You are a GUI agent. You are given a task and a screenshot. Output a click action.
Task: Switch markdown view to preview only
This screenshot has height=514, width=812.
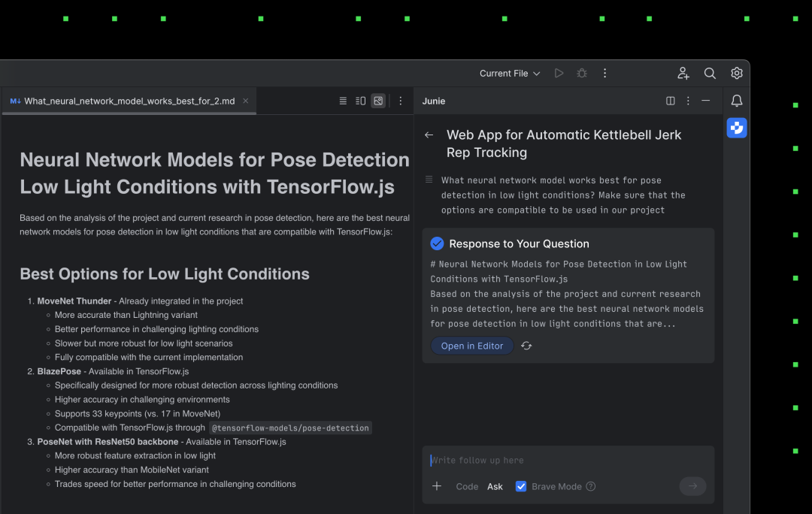tap(378, 101)
